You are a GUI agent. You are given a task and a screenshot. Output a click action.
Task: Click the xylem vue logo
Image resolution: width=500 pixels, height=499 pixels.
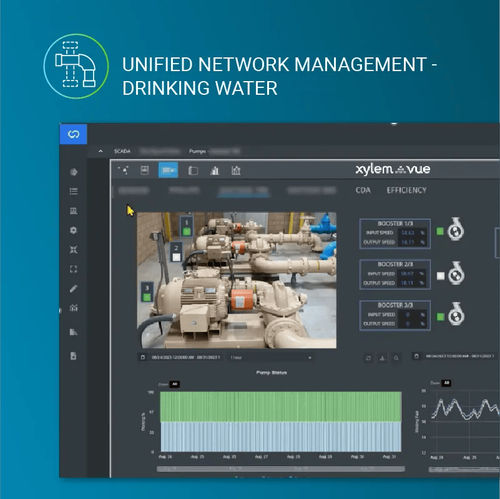click(393, 169)
